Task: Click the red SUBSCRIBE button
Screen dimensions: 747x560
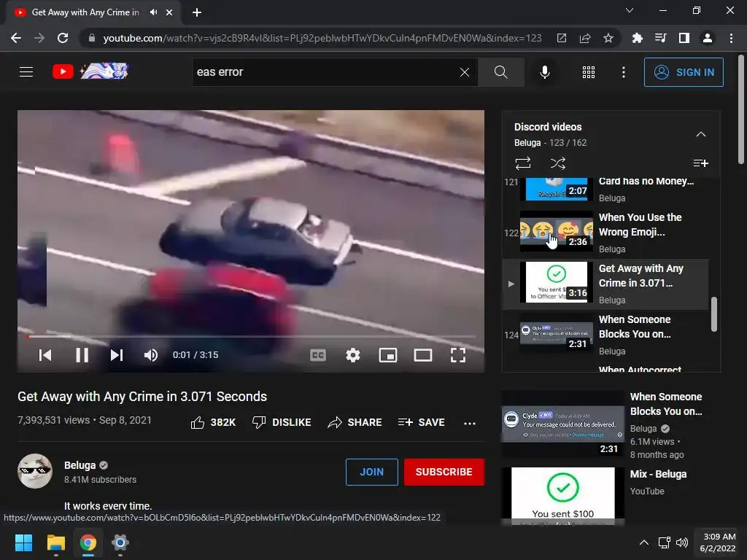Action: pos(444,472)
